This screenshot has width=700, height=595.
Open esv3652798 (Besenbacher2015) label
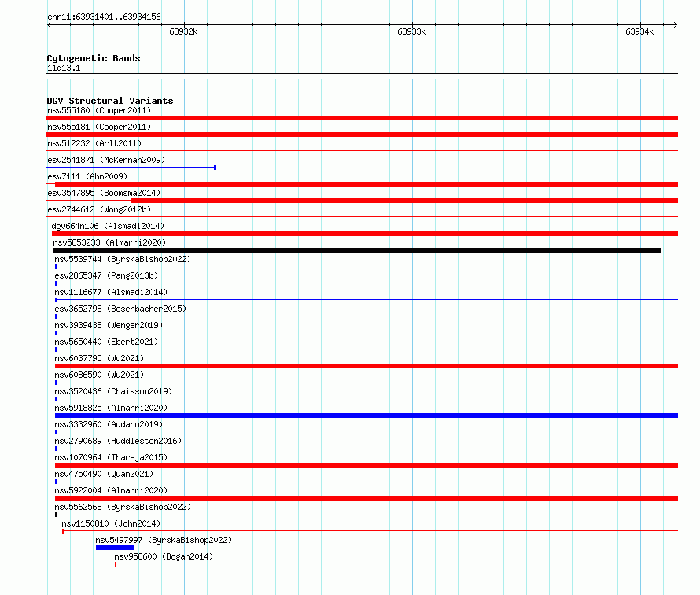(x=120, y=309)
